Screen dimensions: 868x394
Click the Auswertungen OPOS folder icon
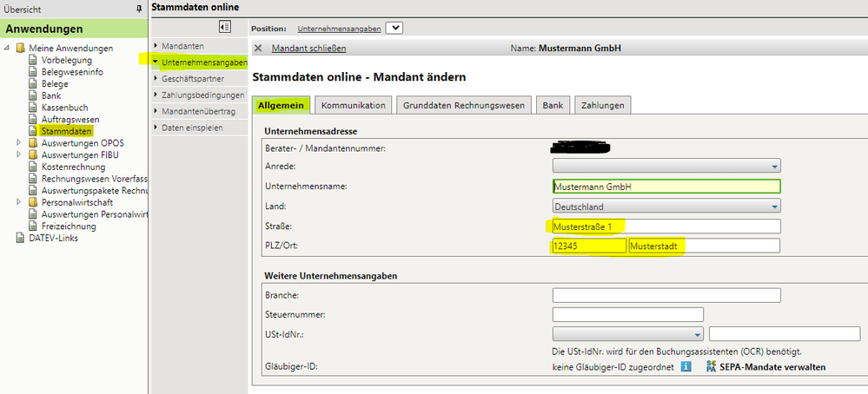point(33,143)
